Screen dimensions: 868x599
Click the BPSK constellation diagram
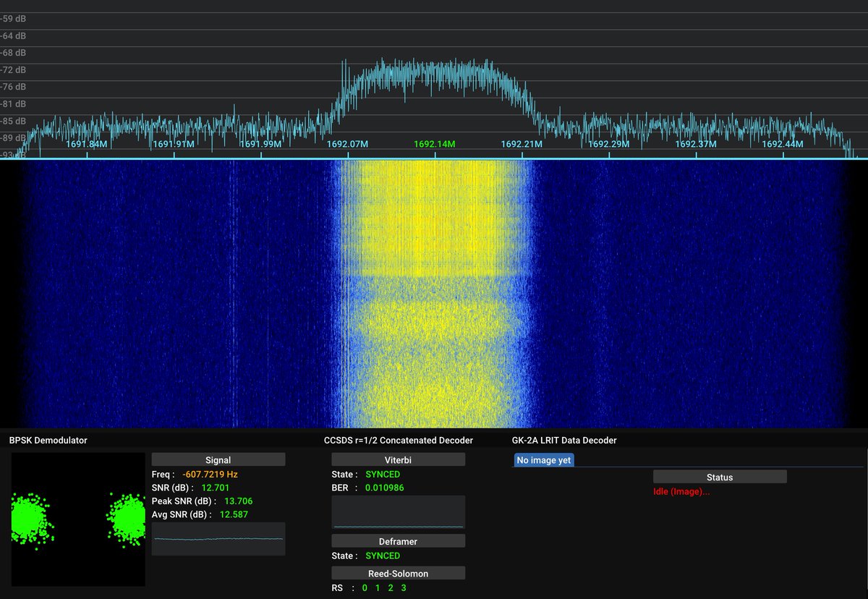(x=78, y=519)
